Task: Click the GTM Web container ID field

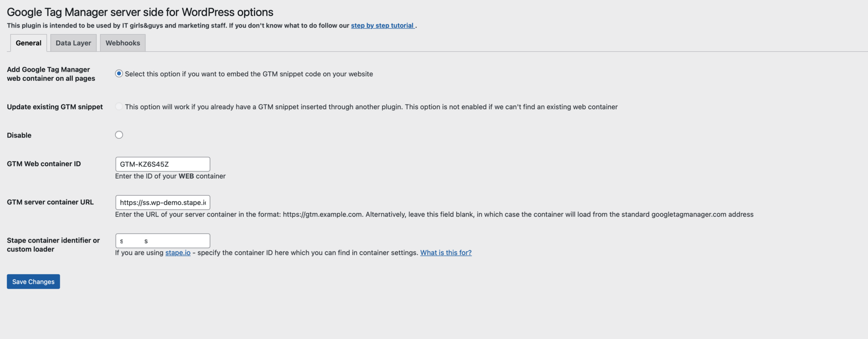Action: (x=162, y=164)
